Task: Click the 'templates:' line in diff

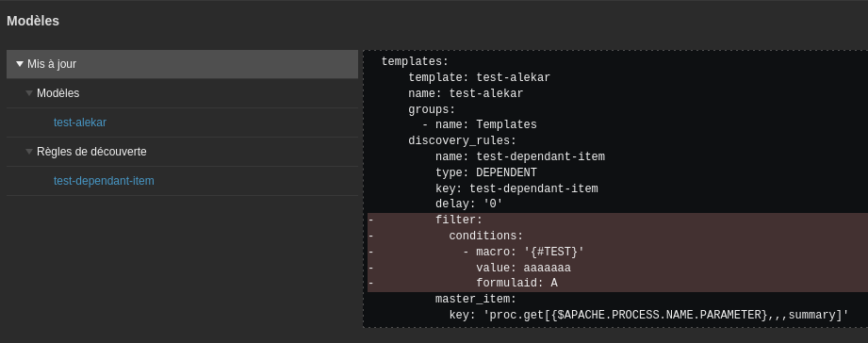Action: [415, 61]
